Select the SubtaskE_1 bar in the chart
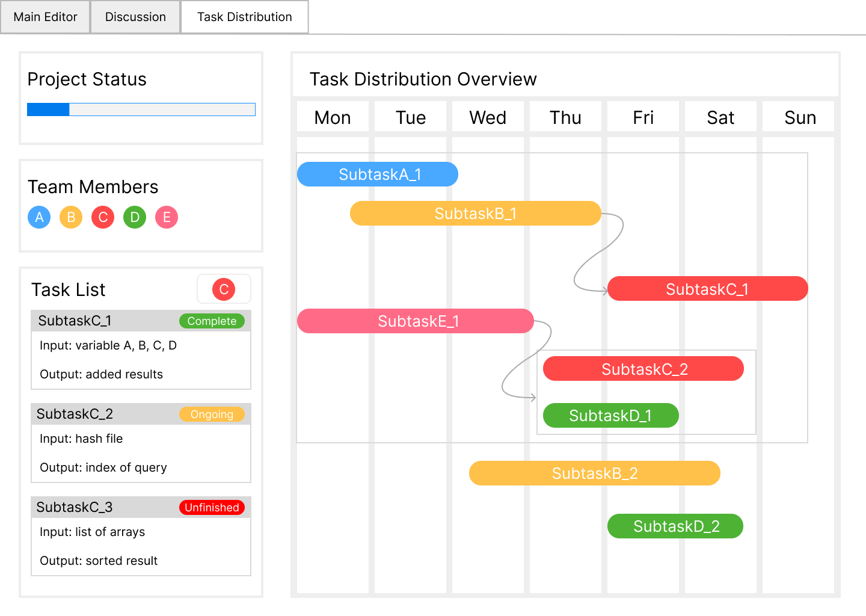866x616 pixels. (x=416, y=321)
